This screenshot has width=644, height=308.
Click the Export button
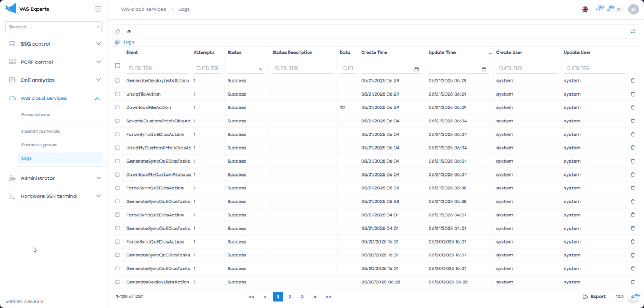pyautogui.click(x=594, y=297)
